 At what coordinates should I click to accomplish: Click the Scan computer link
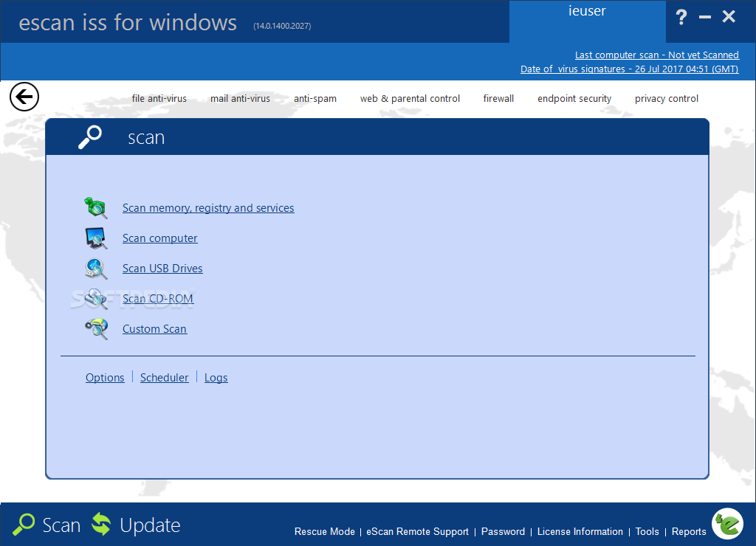[160, 238]
